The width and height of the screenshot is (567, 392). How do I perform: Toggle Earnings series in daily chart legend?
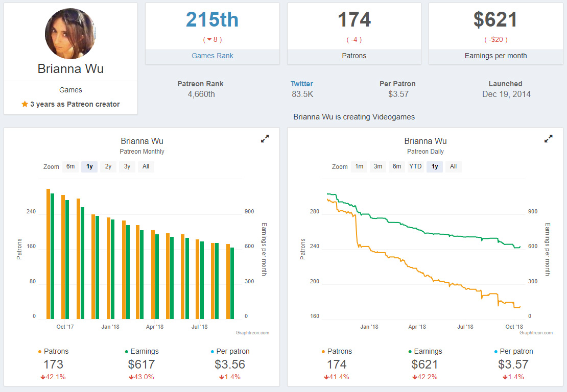425,351
